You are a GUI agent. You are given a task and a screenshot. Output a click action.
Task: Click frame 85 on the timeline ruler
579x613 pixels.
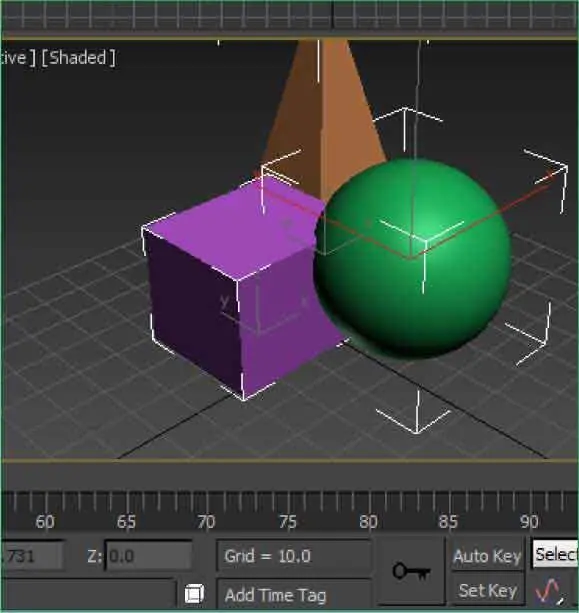point(448,522)
